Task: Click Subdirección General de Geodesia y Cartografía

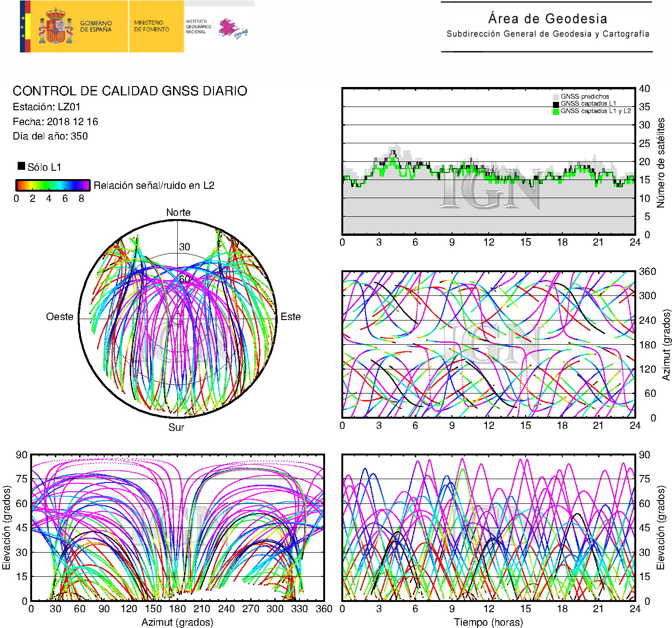Action: pos(547,34)
